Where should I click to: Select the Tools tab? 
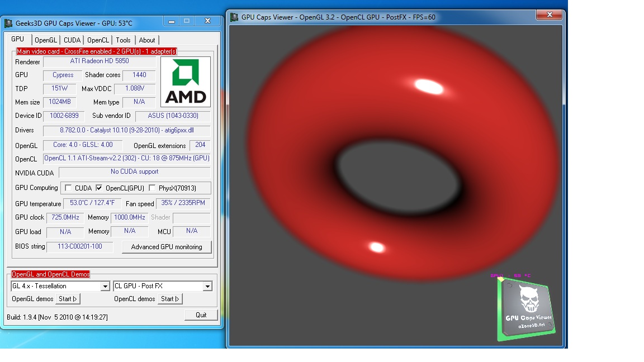coord(123,40)
